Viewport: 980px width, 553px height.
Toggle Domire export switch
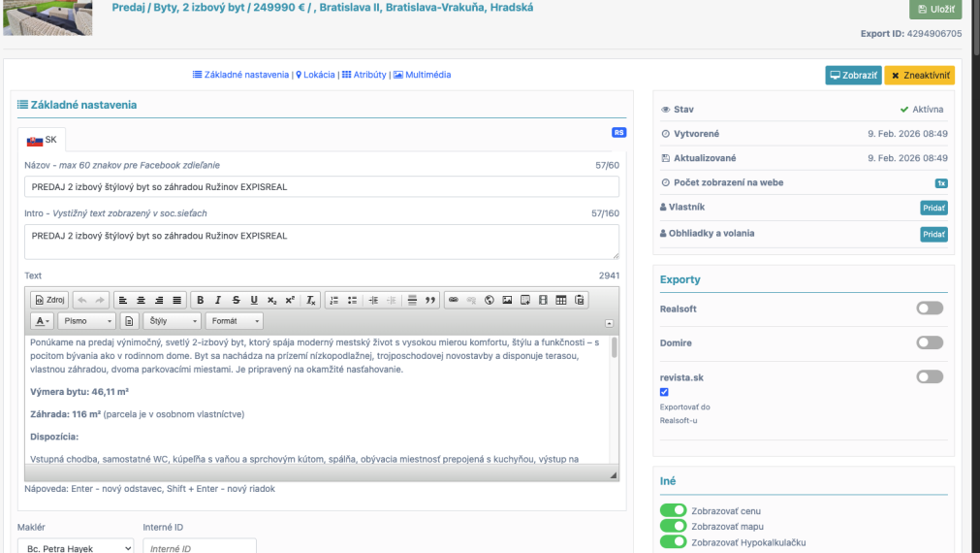point(930,342)
